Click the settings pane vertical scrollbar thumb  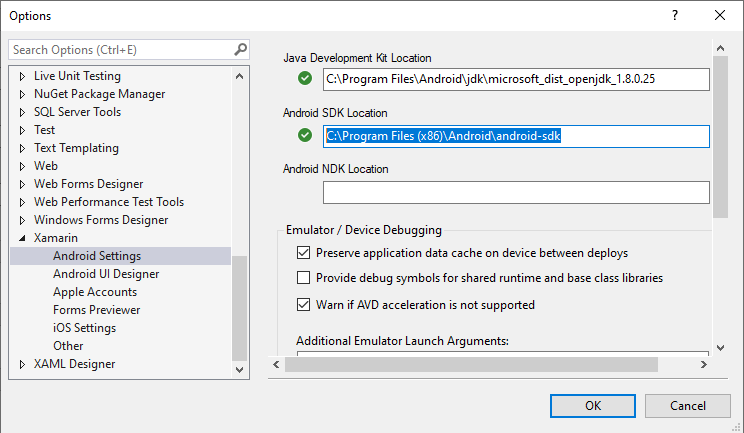[x=720, y=137]
